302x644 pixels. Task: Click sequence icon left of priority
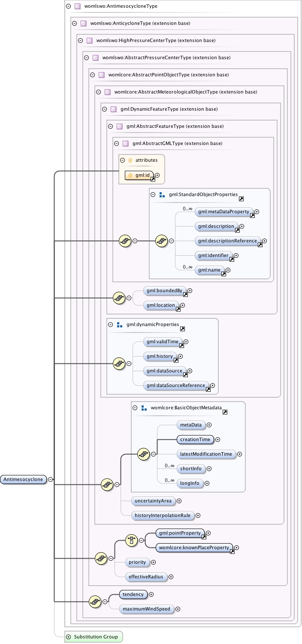point(101,558)
